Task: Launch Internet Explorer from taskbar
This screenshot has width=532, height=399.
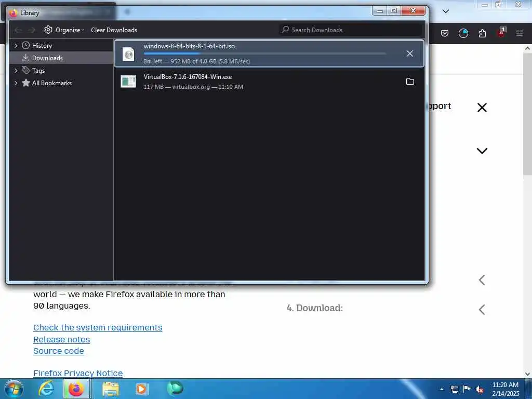Action: [x=46, y=389]
